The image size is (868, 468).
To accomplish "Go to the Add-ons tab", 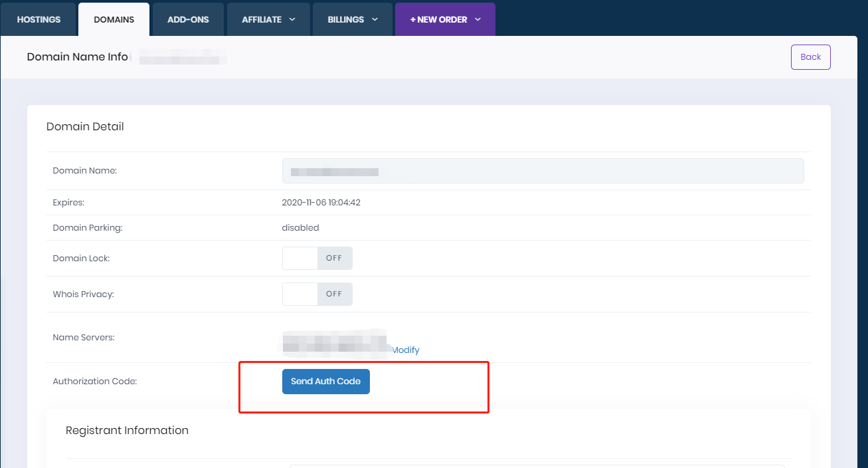I will pyautogui.click(x=187, y=19).
